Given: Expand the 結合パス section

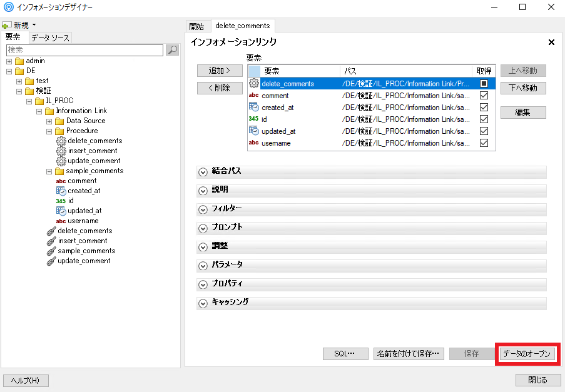Looking at the screenshot, I should point(203,172).
